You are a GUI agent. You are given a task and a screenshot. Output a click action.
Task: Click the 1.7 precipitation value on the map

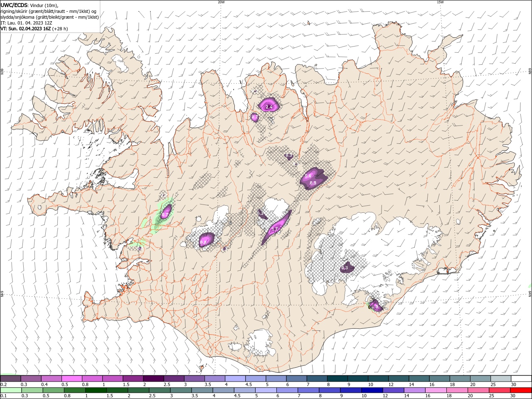tap(275, 229)
